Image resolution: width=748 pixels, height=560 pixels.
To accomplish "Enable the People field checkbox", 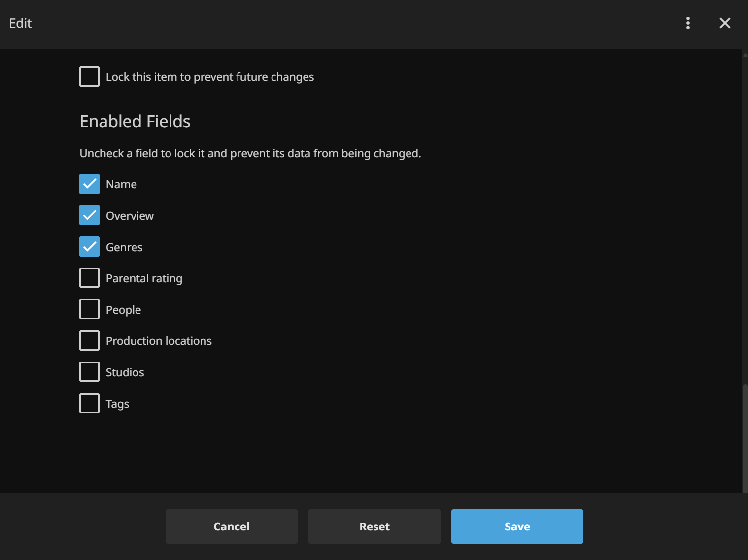I will (x=89, y=309).
